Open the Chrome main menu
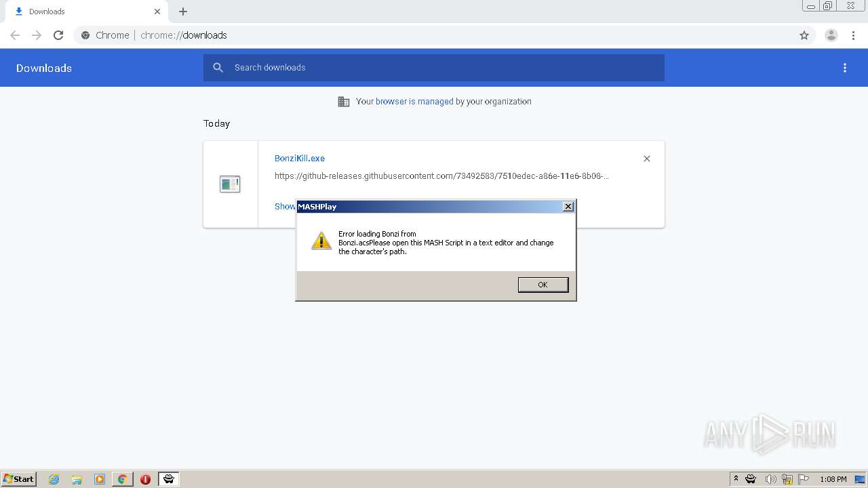The height and width of the screenshot is (488, 868). pos(854,35)
